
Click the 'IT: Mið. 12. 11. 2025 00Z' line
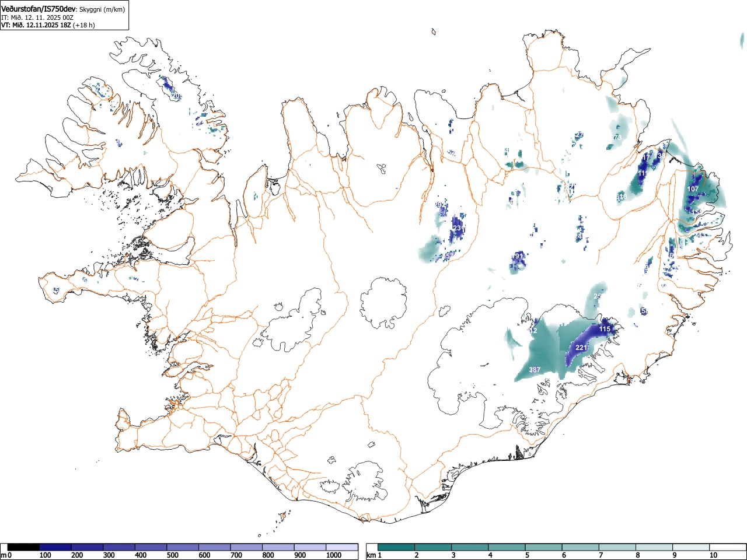pos(37,17)
